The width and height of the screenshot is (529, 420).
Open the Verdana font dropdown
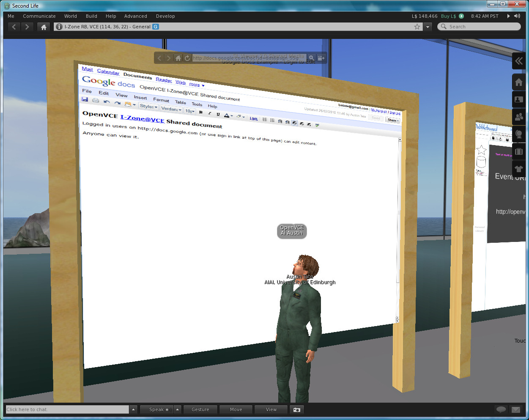tap(171, 109)
